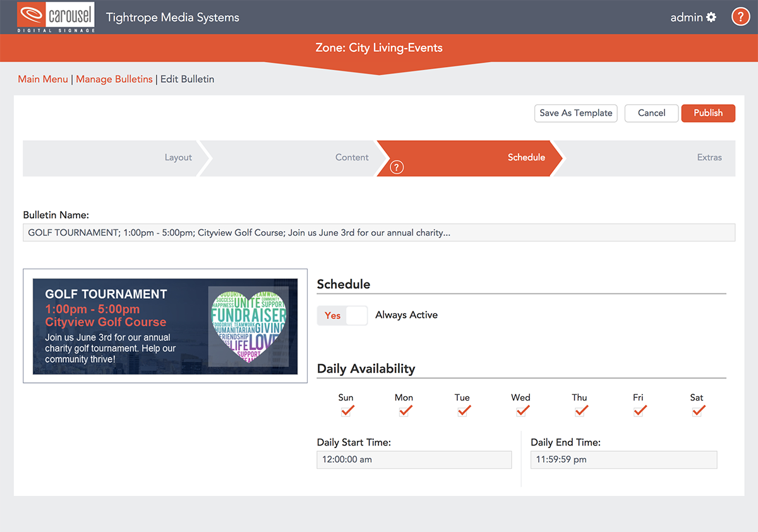Click the Schedule step help icon
This screenshot has width=758, height=532.
tap(396, 167)
